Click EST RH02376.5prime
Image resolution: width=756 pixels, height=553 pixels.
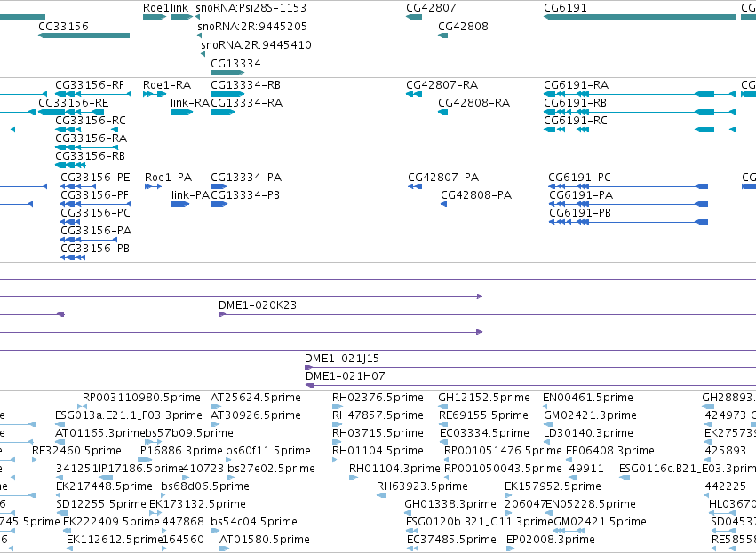pyautogui.click(x=378, y=398)
